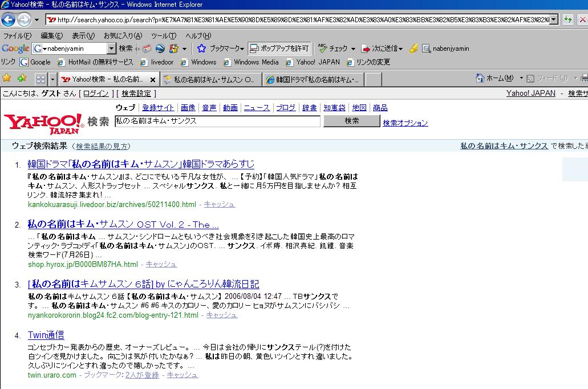The height and width of the screenshot is (389, 588).
Task: Click the Yahoo! JAPAN link at top right
Action: point(530,93)
